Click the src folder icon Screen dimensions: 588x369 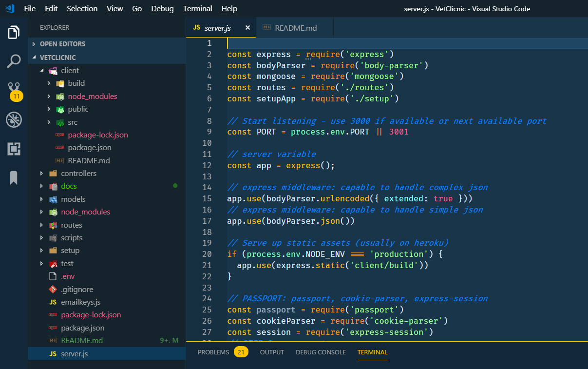(x=60, y=122)
